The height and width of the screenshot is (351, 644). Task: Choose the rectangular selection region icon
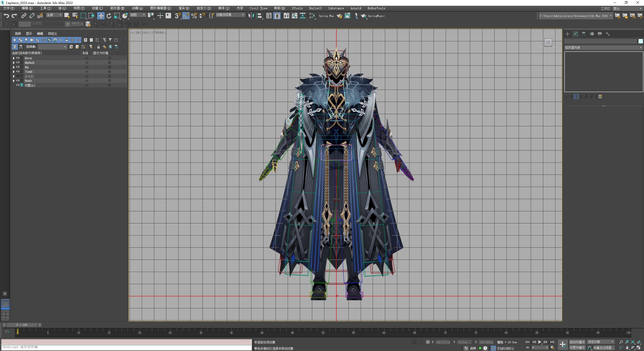click(83, 16)
